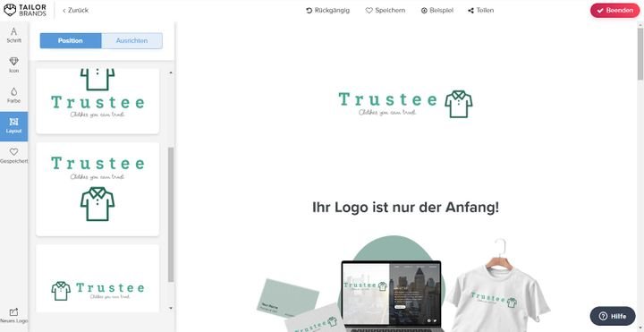Save logo via Speichern

click(386, 10)
